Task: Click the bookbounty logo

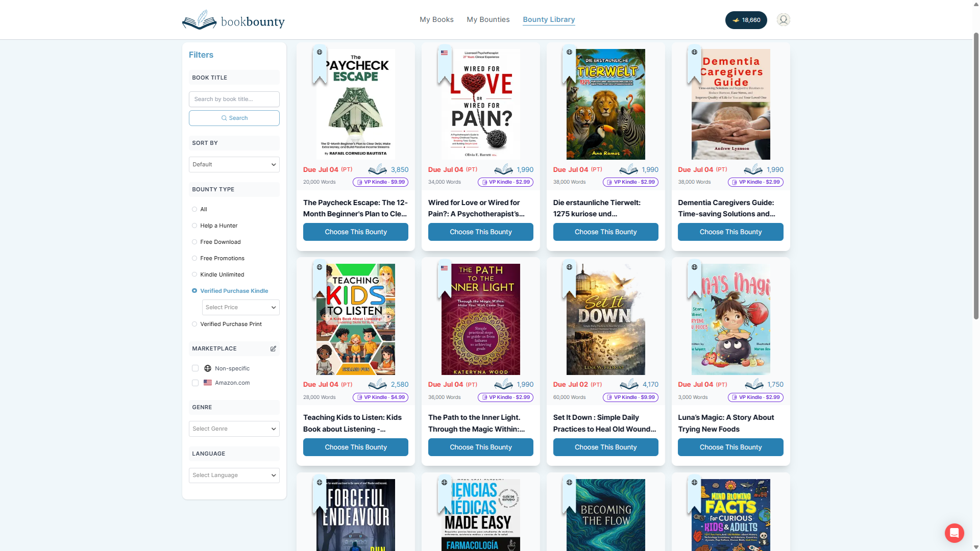Action: click(233, 20)
